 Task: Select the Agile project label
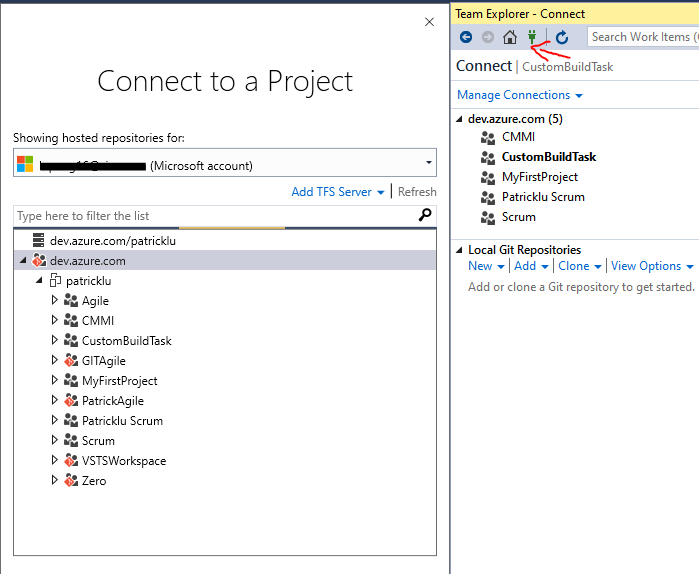[95, 301]
